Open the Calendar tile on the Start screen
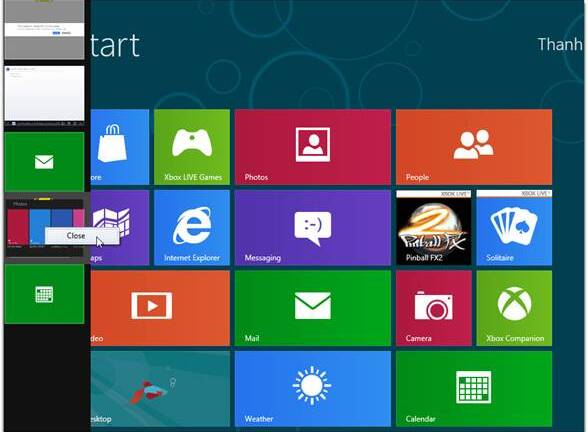The image size is (588, 432). click(x=474, y=389)
